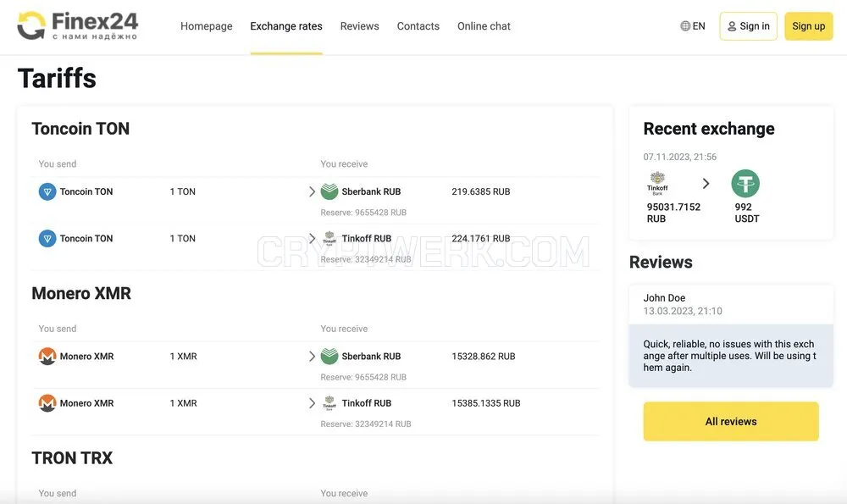Click Toncoin icon in Tinkoff 224.1761 row
The height and width of the screenshot is (504, 847).
point(47,239)
